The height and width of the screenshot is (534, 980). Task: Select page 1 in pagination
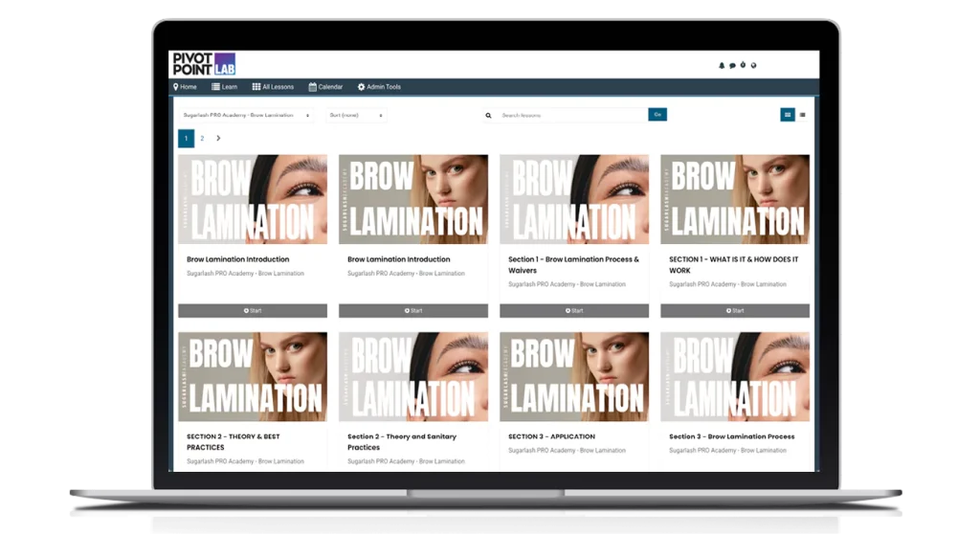(x=186, y=138)
